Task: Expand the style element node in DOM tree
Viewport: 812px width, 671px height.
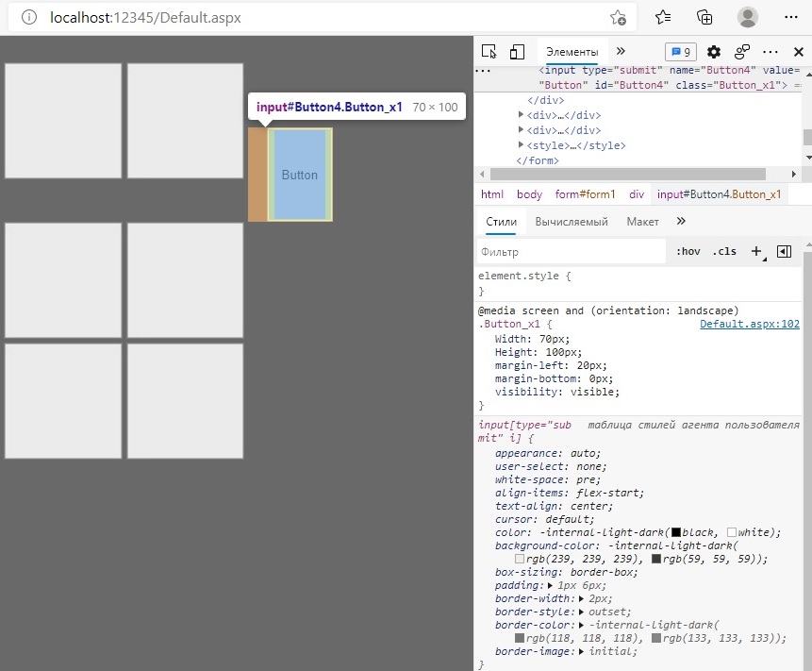Action: [x=522, y=145]
